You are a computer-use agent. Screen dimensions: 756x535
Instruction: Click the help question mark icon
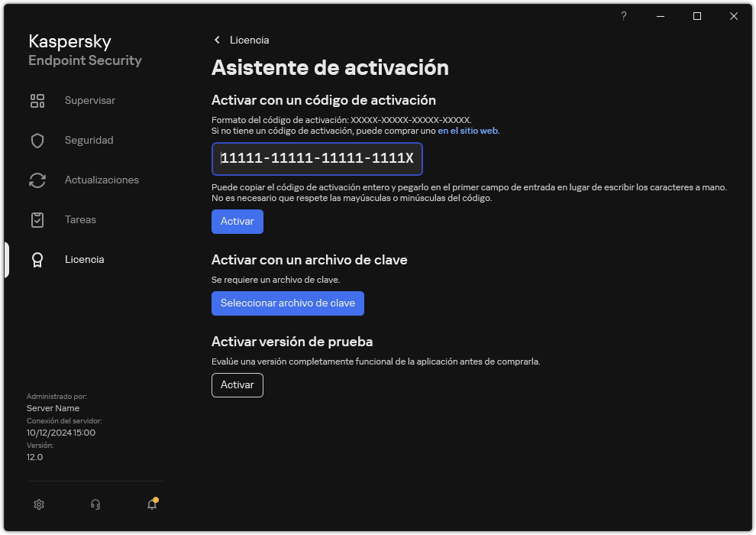coord(623,16)
